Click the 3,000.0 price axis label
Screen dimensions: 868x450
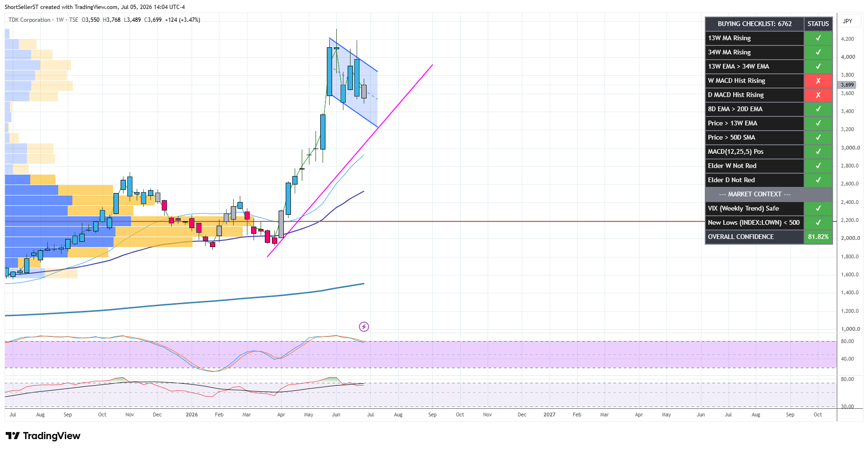coord(850,148)
